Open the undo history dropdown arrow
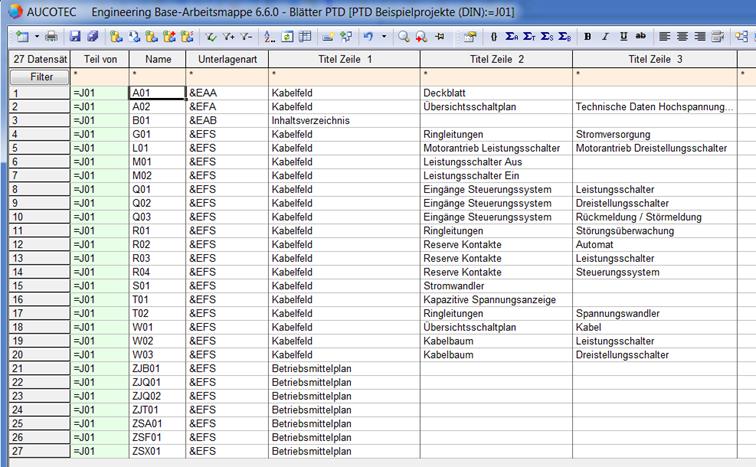 [x=383, y=37]
